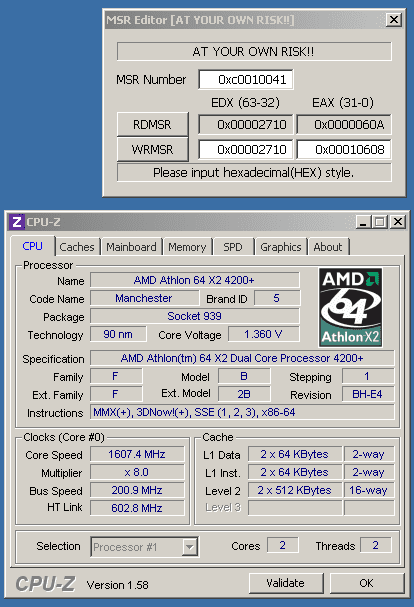Switch to the Memory tab
Viewport: 414px width, 607px height.
point(187,247)
